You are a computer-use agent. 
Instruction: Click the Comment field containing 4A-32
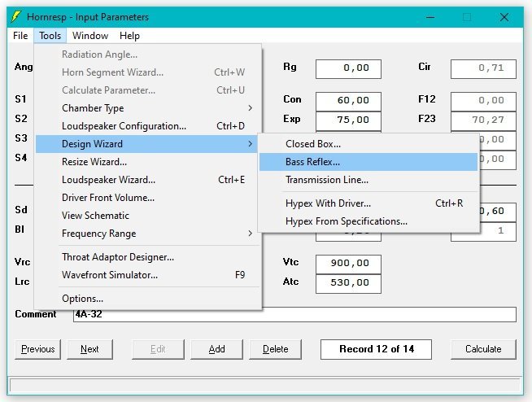pos(294,314)
